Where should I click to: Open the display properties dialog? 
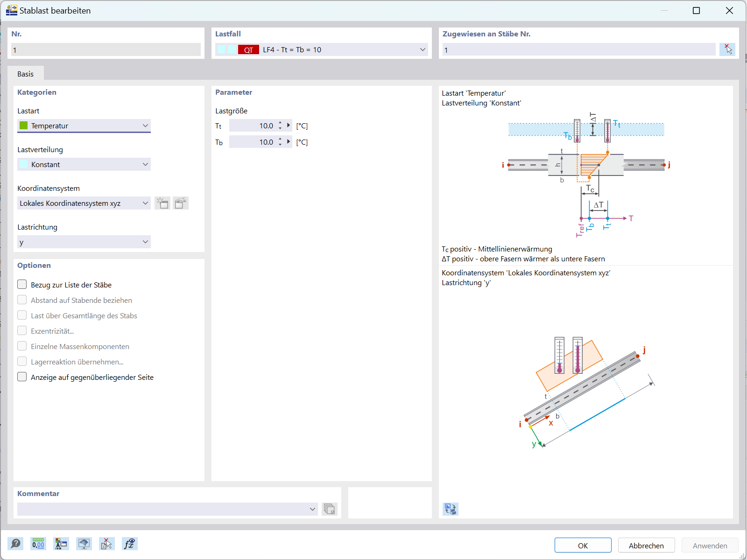tap(61, 544)
